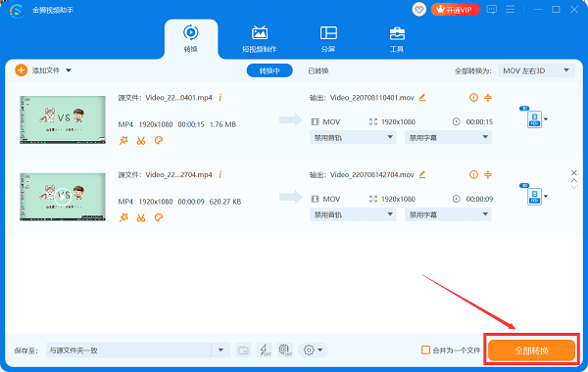Open the feedback message icon in title bar

(491, 10)
